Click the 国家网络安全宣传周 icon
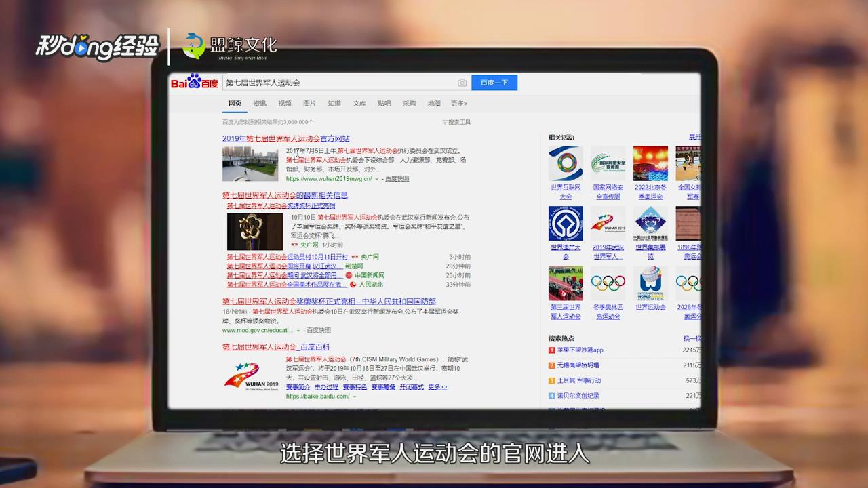 pyautogui.click(x=608, y=163)
